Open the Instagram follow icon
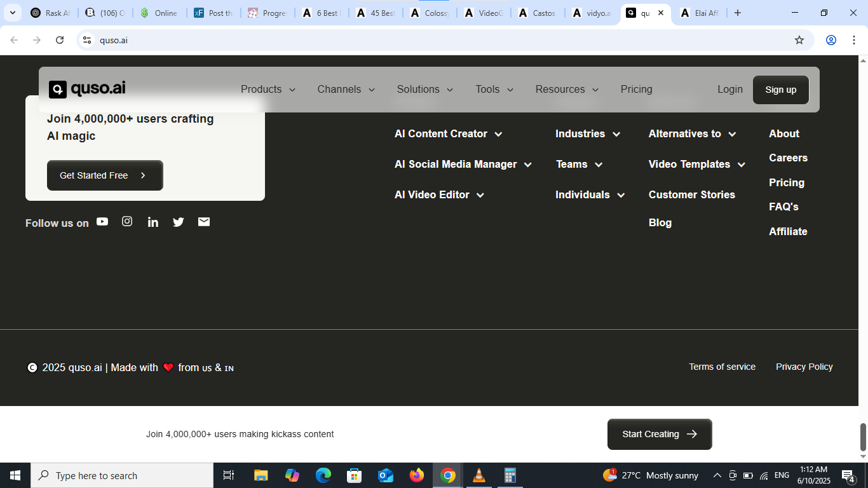 [127, 221]
